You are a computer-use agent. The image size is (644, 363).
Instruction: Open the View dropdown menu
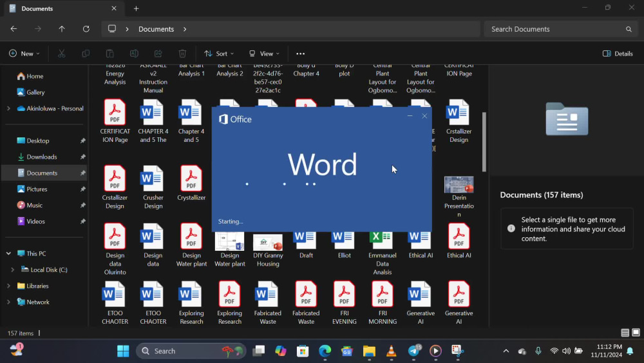pos(264,54)
